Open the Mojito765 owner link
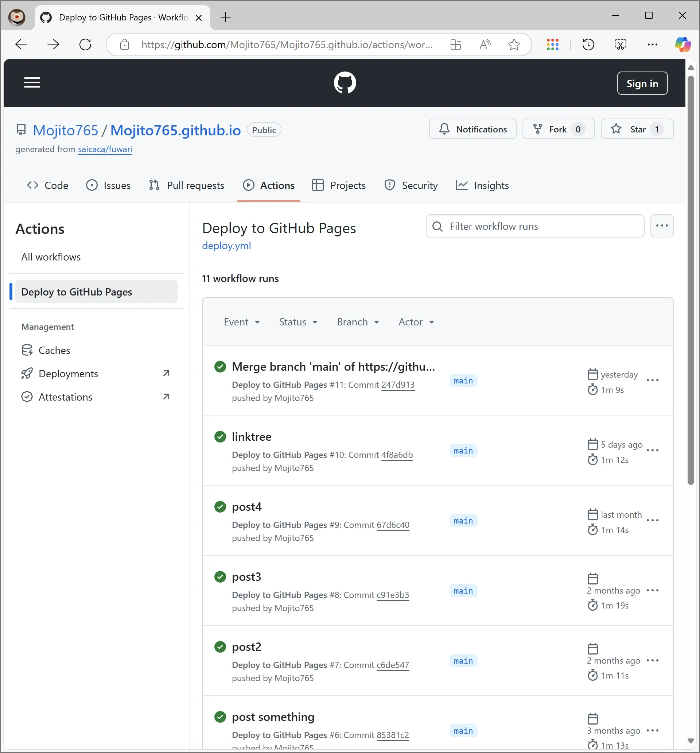Screen dimensions: 700x753 66,130
